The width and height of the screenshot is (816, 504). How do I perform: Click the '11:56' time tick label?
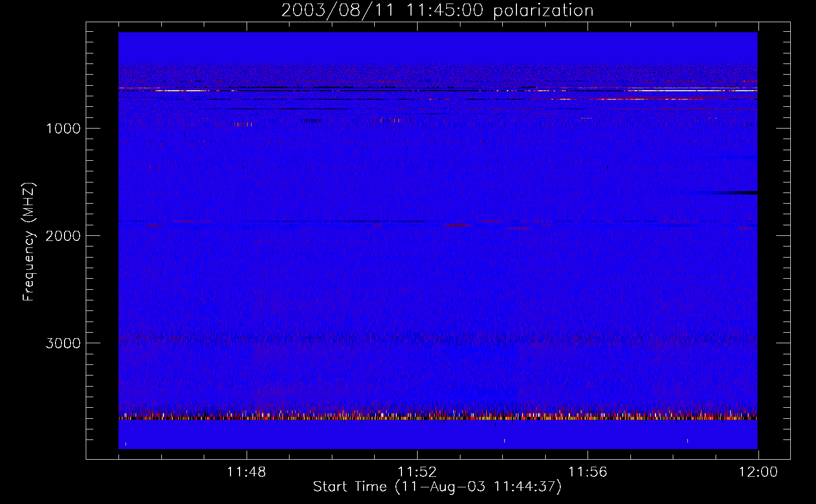coord(588,472)
